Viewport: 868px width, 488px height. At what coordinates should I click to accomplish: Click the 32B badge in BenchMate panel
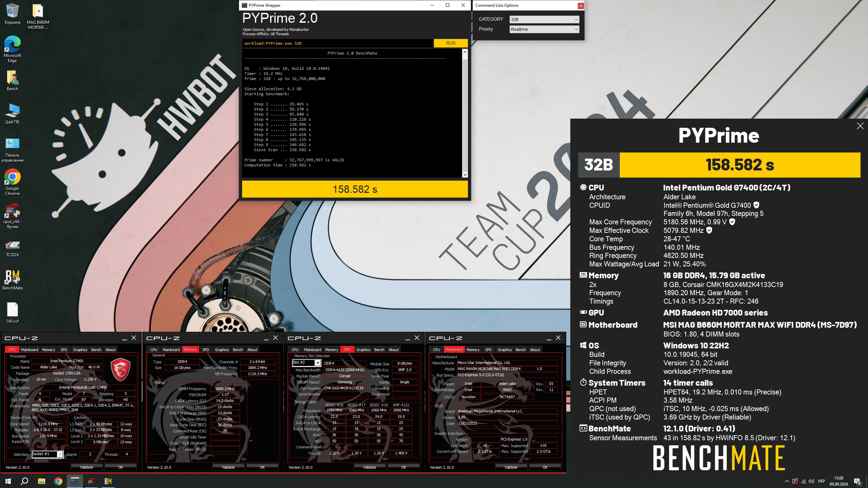[x=599, y=165]
